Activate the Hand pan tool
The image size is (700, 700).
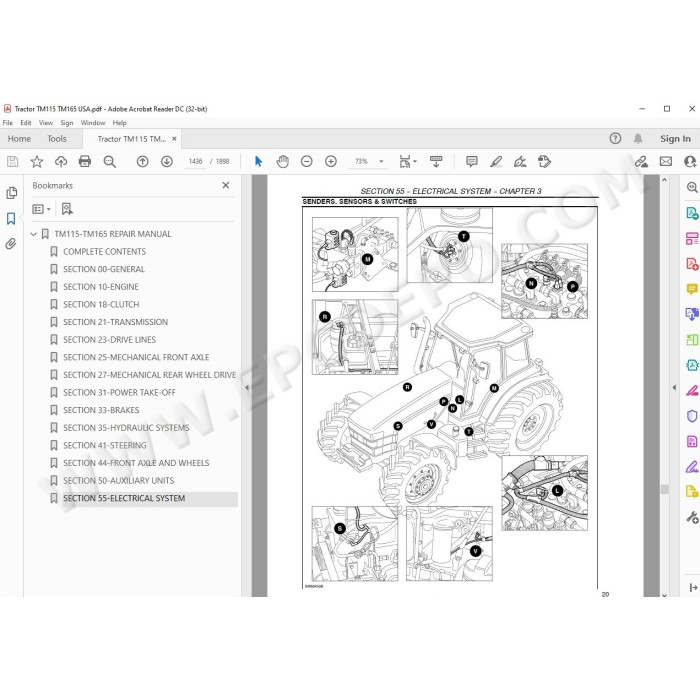[282, 162]
